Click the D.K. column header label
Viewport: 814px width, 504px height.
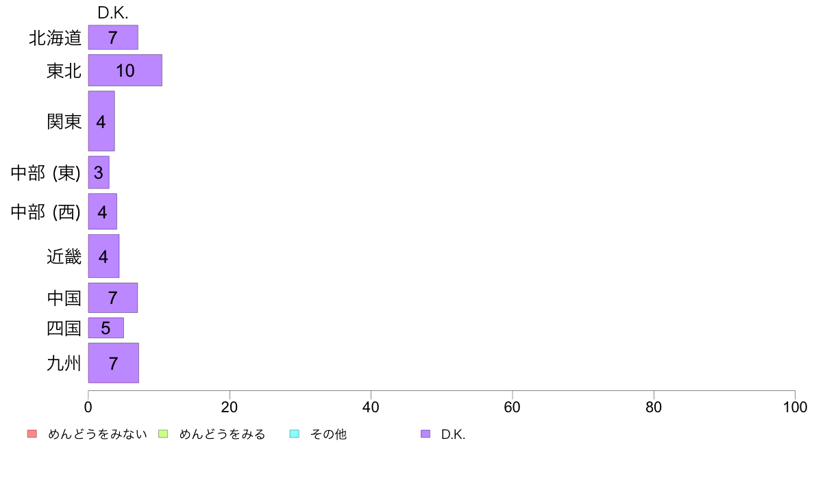(x=112, y=13)
